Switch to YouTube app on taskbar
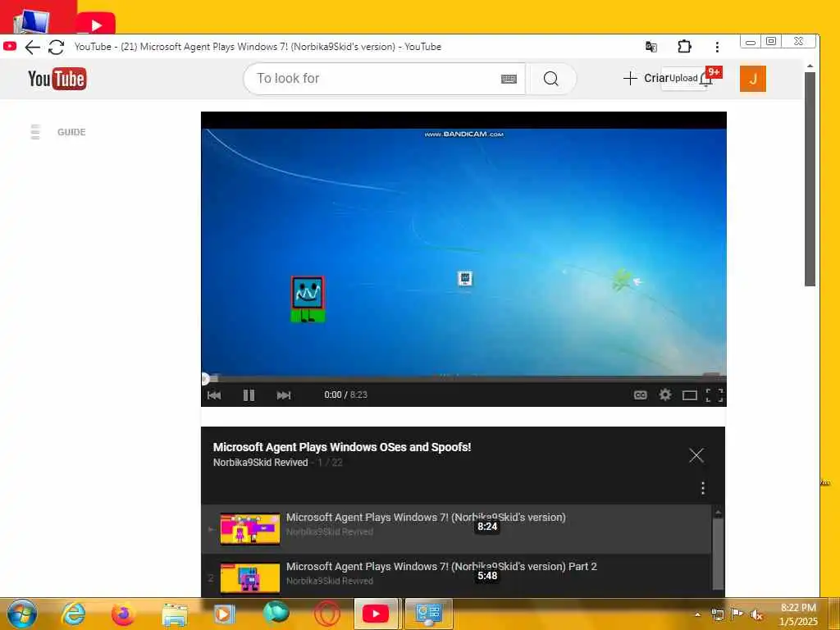Screen dimensions: 840x630 tap(376, 614)
